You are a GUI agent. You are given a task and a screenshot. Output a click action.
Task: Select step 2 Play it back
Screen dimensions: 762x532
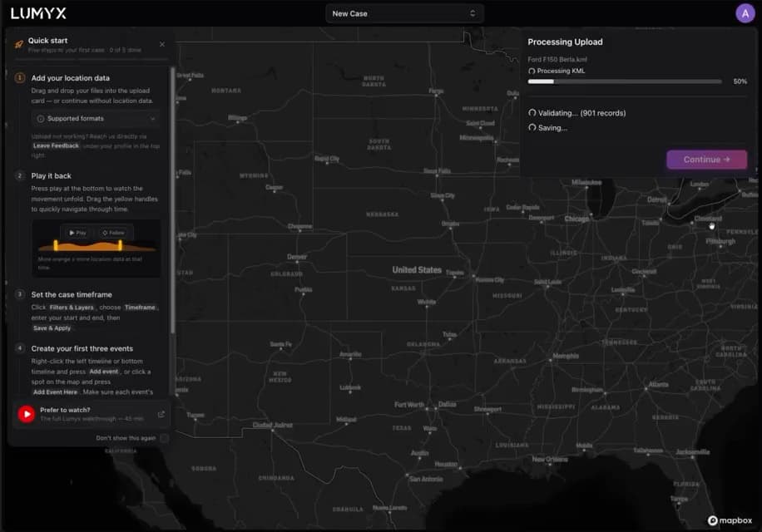tap(51, 175)
